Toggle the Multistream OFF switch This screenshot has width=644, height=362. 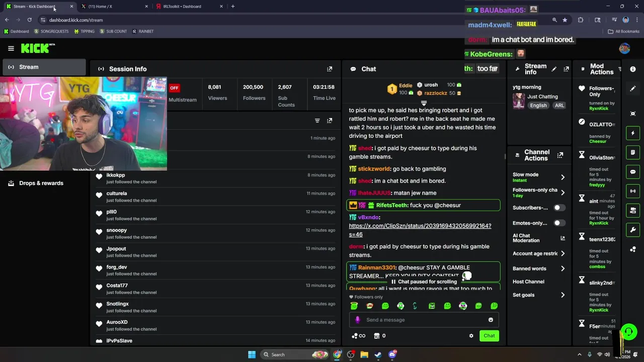point(174,88)
